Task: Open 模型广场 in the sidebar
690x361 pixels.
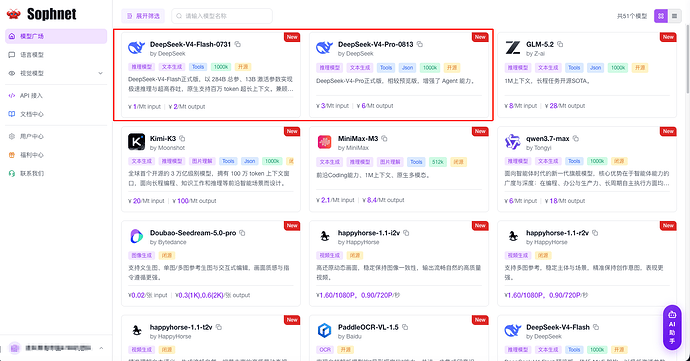Action: pyautogui.click(x=56, y=36)
